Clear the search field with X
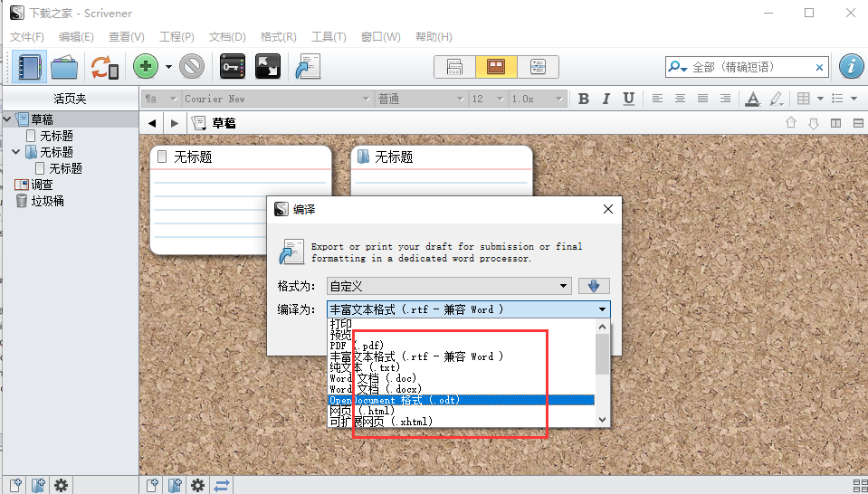 point(819,68)
